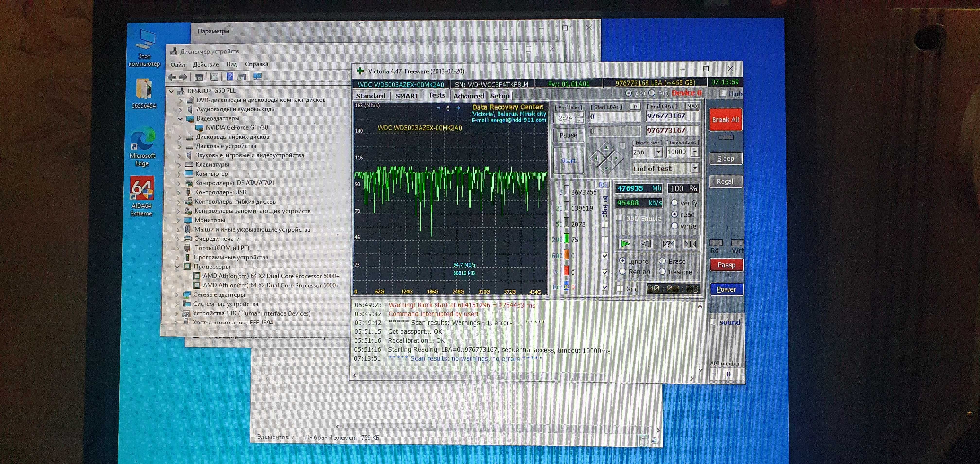Click NVIDIA GeForce GT 730 device icon
The image size is (980, 464).
pyautogui.click(x=199, y=127)
